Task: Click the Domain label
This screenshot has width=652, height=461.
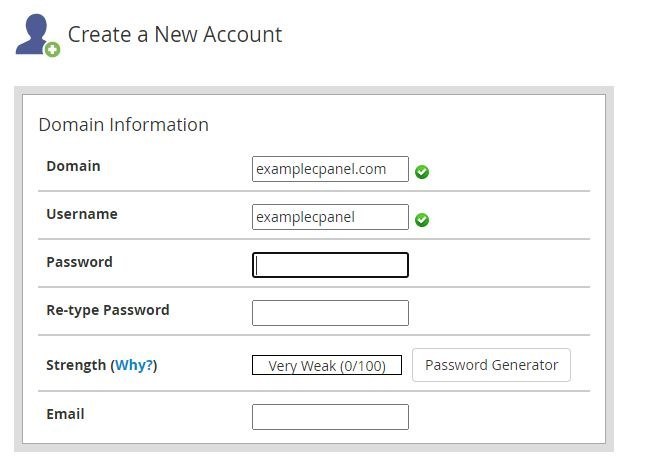Action: 73,166
